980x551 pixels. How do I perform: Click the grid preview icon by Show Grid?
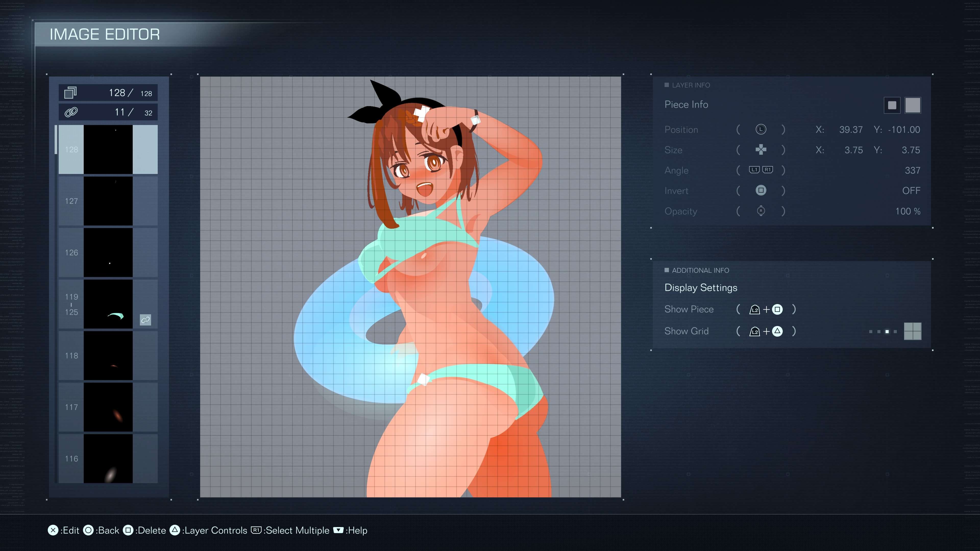pyautogui.click(x=912, y=331)
